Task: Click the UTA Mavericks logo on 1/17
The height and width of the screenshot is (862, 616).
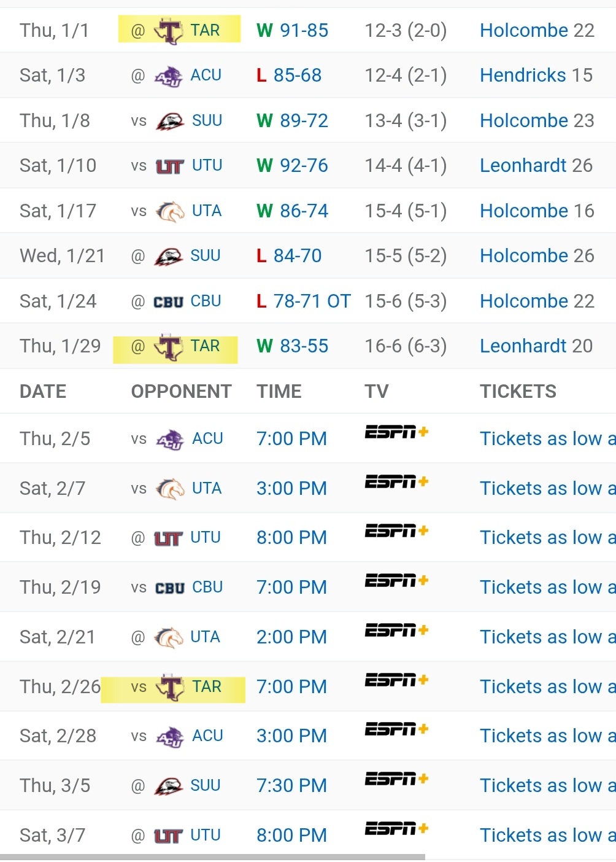Action: coord(170,211)
